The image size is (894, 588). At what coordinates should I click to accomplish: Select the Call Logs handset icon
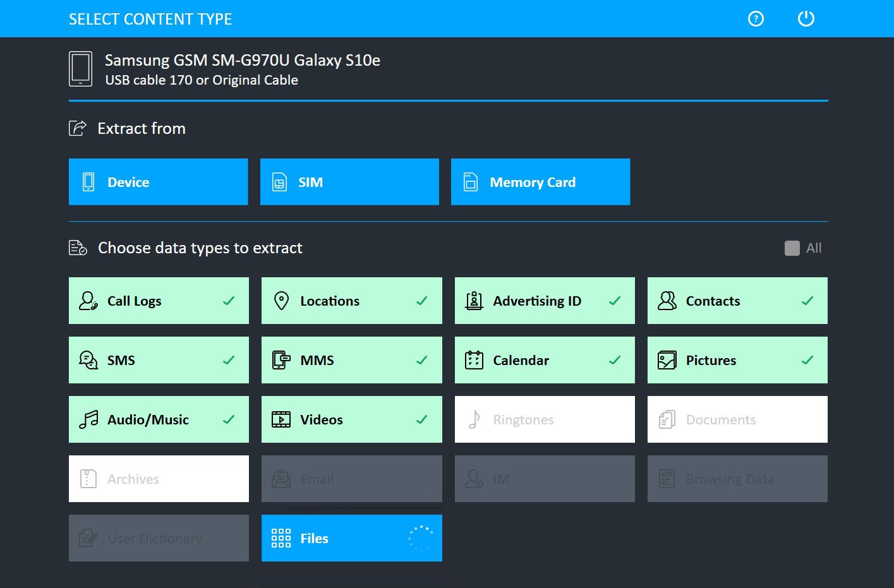tap(87, 301)
